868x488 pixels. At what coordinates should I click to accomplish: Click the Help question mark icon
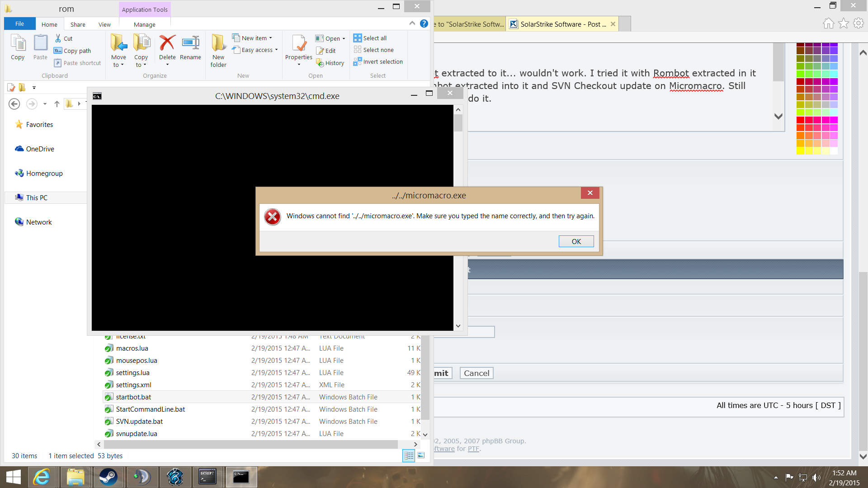(x=424, y=23)
